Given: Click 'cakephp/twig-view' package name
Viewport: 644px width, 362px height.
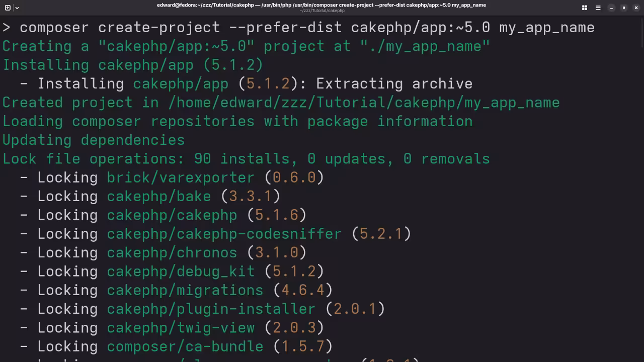Looking at the screenshot, I should (181, 328).
